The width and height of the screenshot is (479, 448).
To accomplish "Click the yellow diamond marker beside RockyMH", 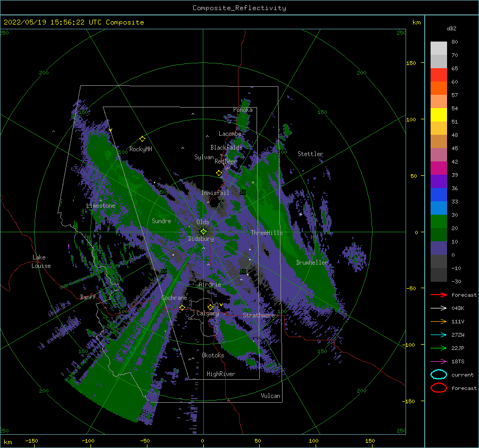I will [142, 139].
